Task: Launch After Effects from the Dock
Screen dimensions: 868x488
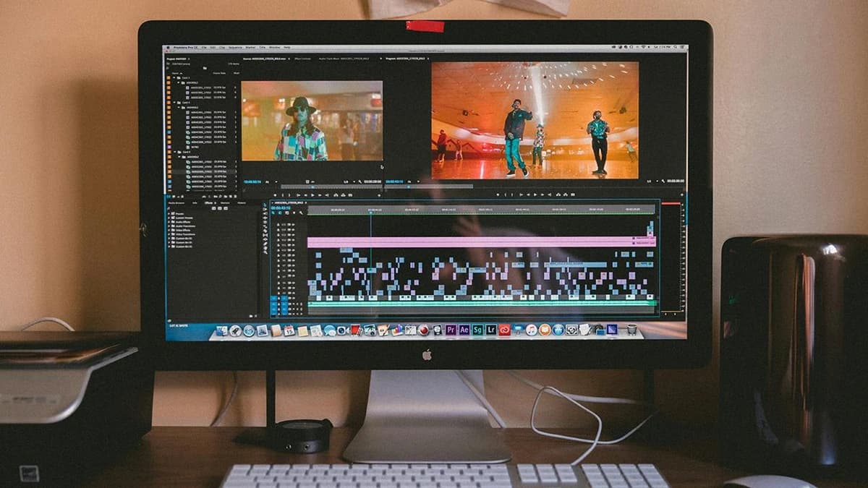Action: click(x=464, y=330)
